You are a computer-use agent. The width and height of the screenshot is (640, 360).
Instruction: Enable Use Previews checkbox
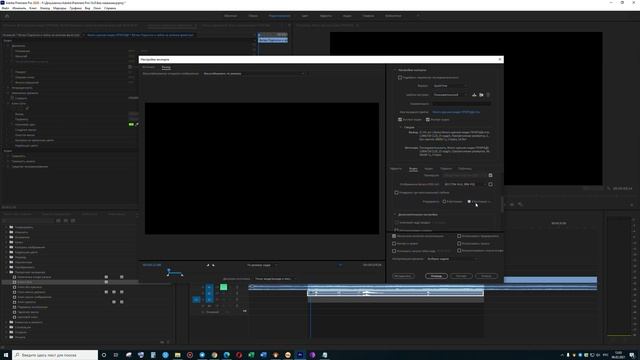coord(459,236)
